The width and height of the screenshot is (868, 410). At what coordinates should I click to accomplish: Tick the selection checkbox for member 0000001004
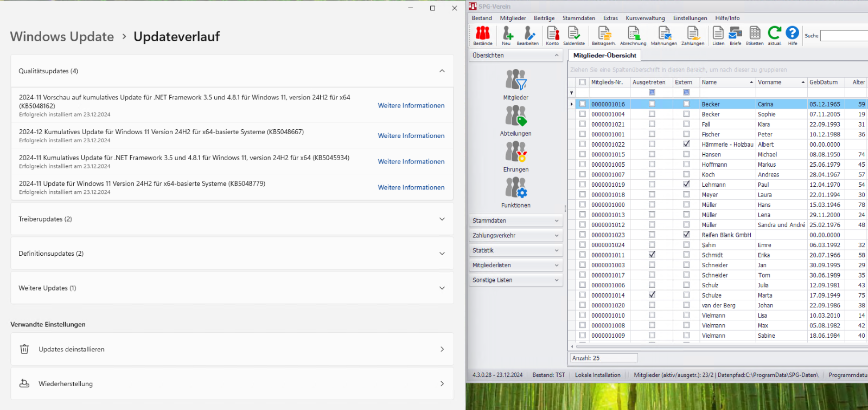point(583,114)
